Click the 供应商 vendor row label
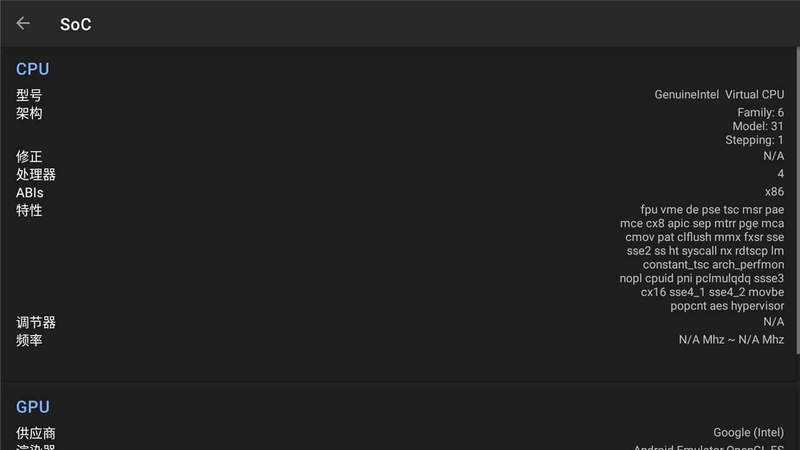800x450 pixels. [36, 433]
